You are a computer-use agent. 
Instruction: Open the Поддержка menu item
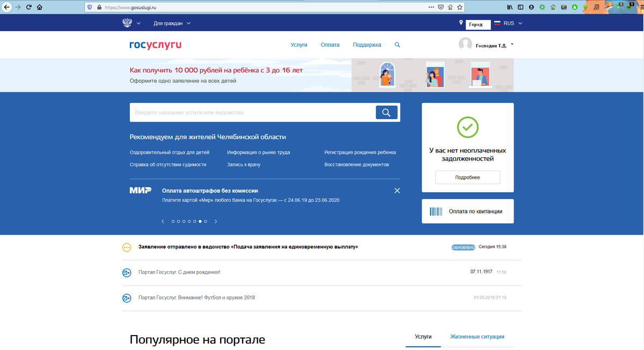click(x=367, y=45)
